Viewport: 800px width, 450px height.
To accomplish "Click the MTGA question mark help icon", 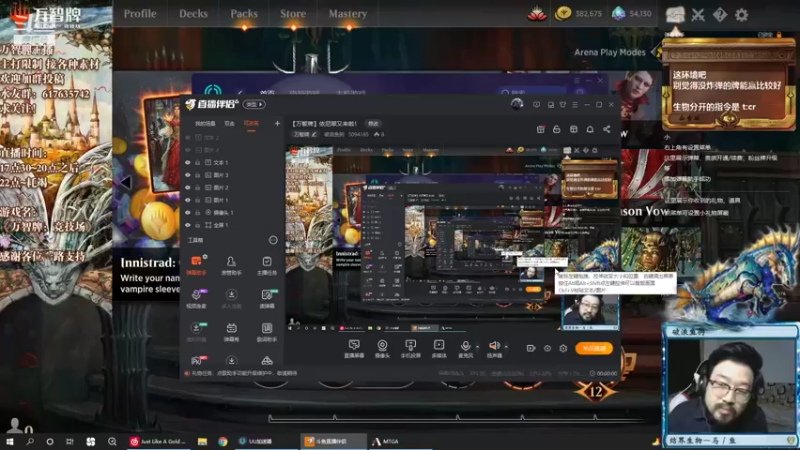I will [x=720, y=15].
